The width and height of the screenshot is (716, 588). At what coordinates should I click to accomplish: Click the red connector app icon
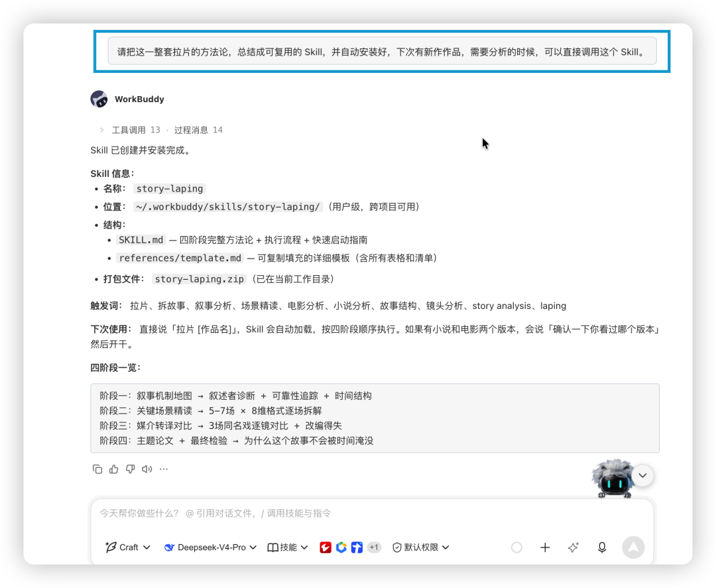click(x=325, y=547)
